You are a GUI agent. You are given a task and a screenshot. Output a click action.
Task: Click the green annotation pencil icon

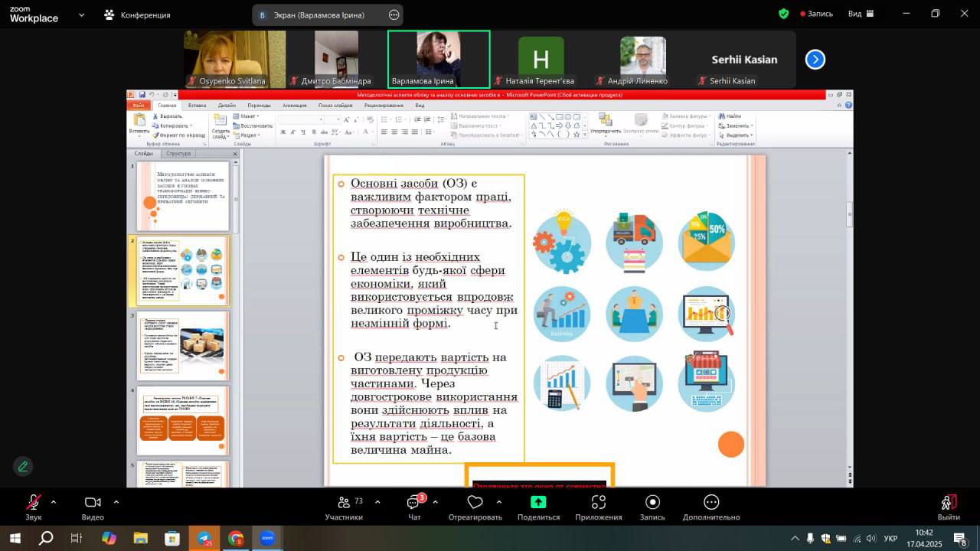coord(23,466)
